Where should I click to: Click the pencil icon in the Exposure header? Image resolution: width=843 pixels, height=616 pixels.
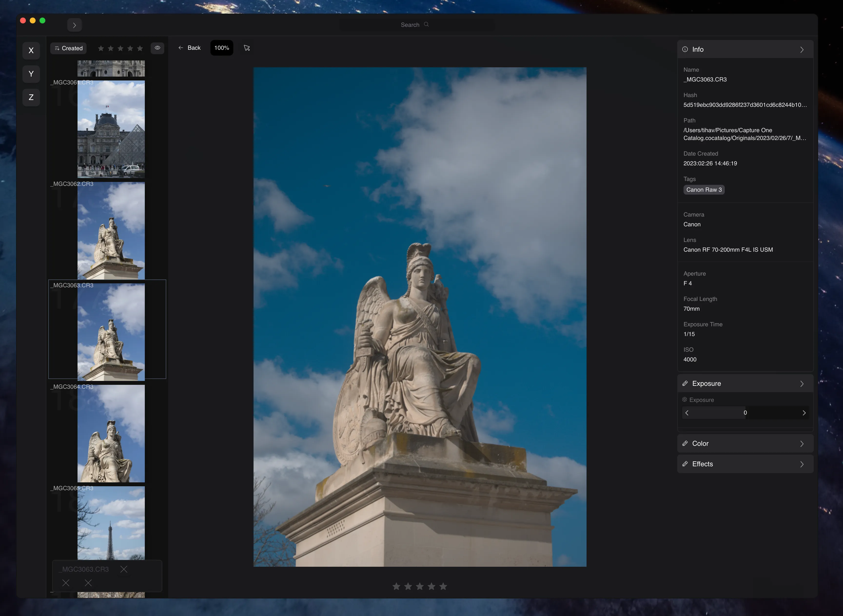[x=685, y=383]
